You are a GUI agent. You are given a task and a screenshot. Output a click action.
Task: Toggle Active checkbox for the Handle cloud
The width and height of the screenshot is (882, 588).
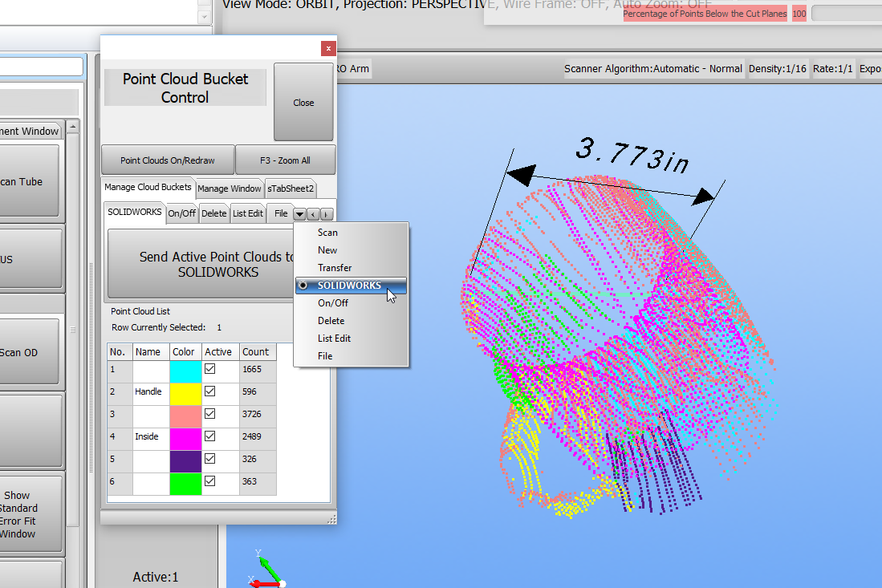210,392
